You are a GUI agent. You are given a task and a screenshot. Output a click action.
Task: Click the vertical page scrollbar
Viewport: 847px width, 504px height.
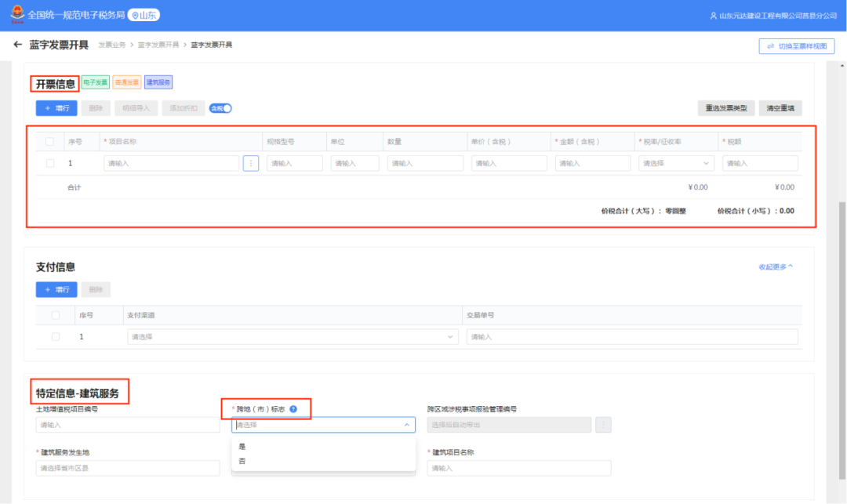pos(842,340)
